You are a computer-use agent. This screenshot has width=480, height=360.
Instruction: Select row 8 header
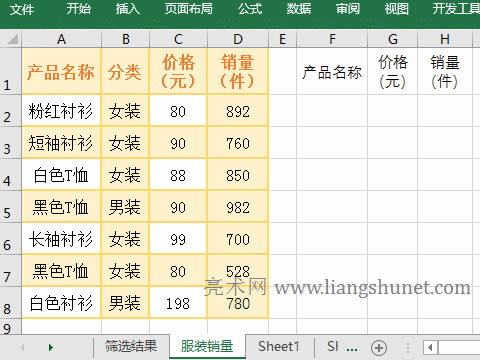tap(11, 302)
